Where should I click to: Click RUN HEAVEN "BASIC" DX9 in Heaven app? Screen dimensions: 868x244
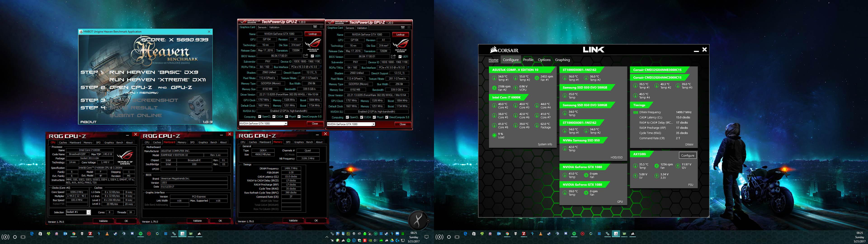tap(154, 72)
